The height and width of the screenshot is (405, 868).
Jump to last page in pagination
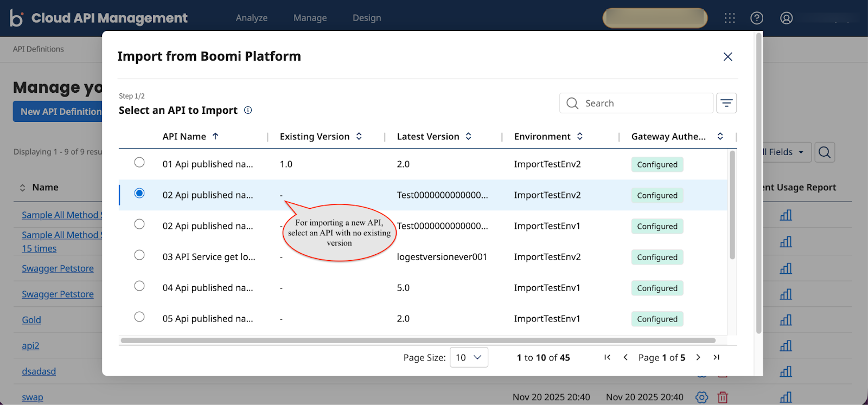pyautogui.click(x=717, y=357)
